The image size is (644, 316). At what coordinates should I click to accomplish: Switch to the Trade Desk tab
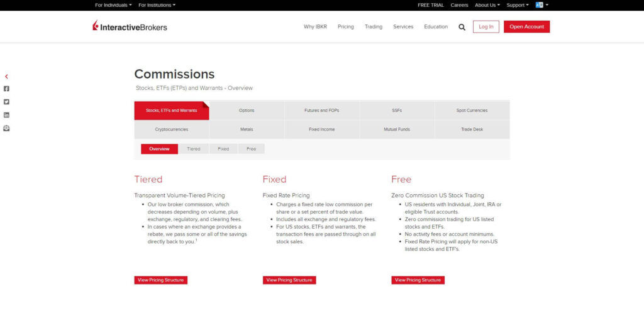pyautogui.click(x=472, y=129)
